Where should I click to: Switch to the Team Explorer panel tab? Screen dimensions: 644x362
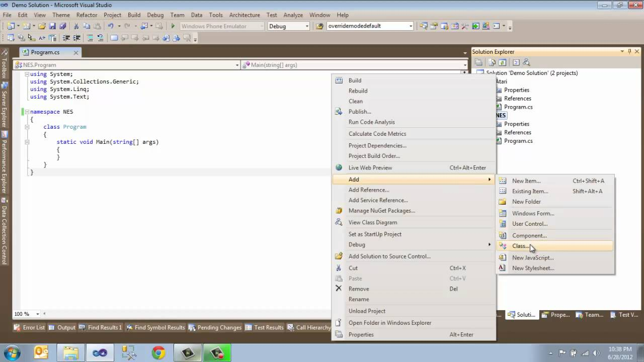590,315
